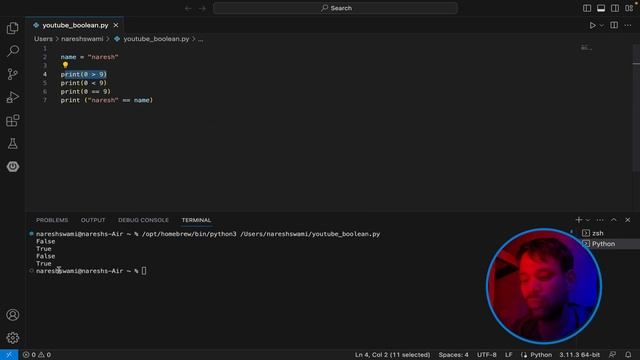640x360 pixels.
Task: Click the code line name = "naresh"
Action: pyautogui.click(x=89, y=57)
